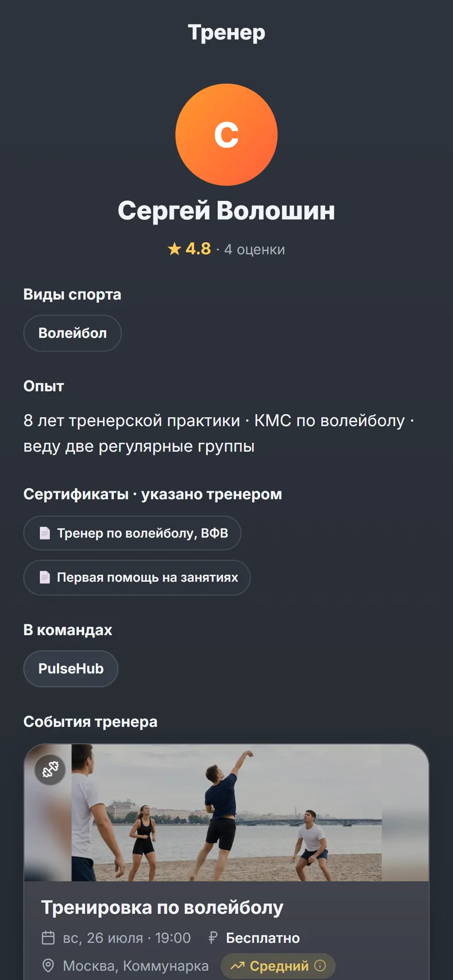453x980 pixels.
Task: Click the location pin icon near Москва
Action: 48,965
